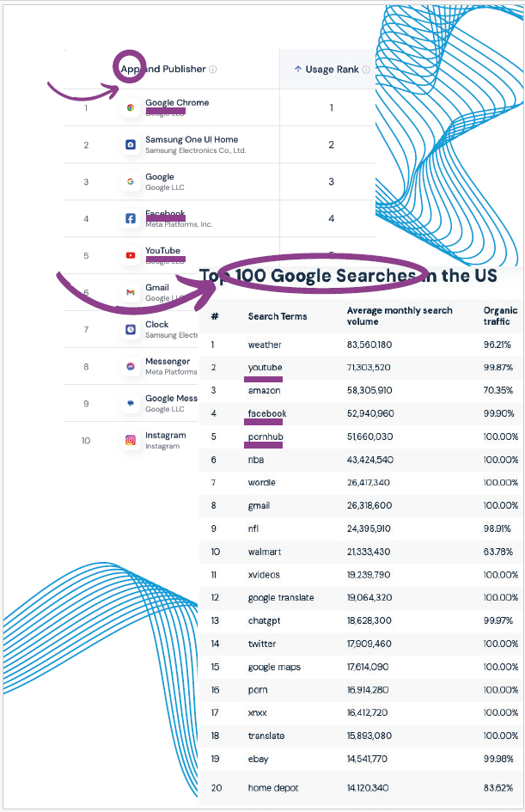Click the Google Messages app icon
Viewport: 525px width, 812px height.
[131, 403]
